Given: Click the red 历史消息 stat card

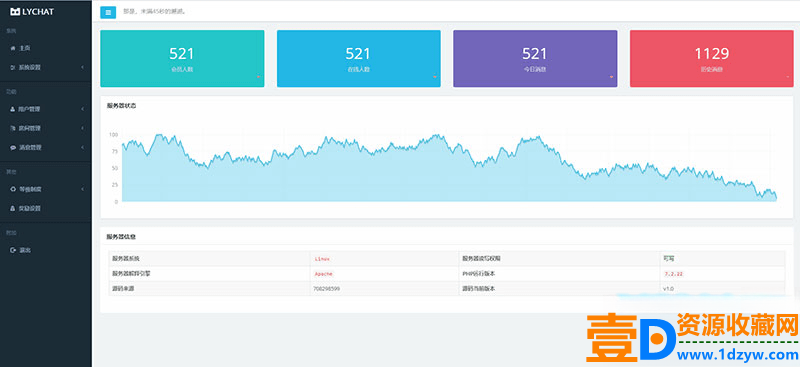Looking at the screenshot, I should (x=712, y=59).
